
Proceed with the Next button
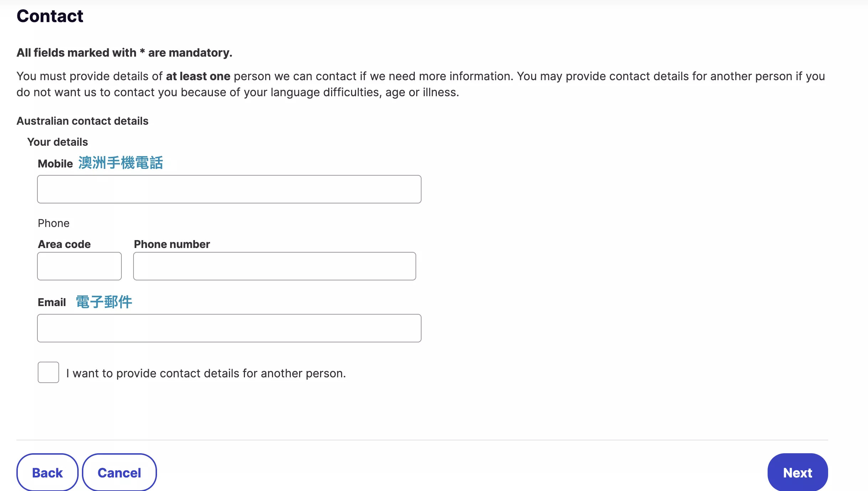pyautogui.click(x=798, y=472)
